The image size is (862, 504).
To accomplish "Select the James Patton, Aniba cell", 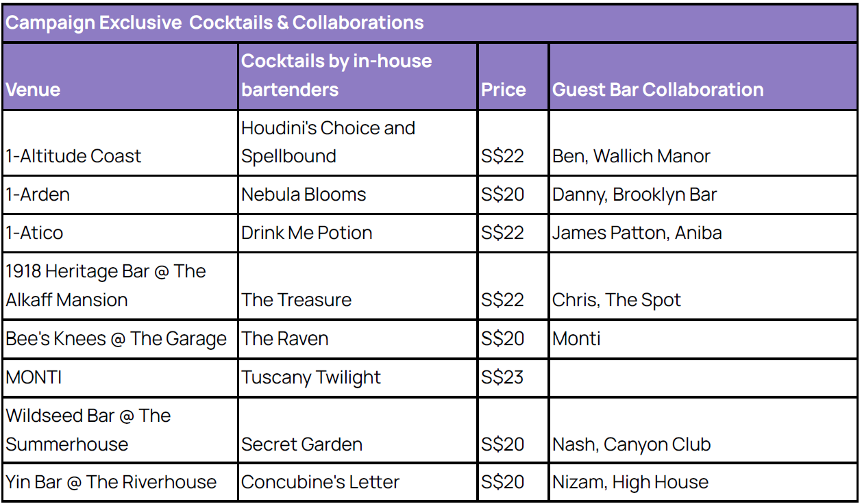I will 704,233.
